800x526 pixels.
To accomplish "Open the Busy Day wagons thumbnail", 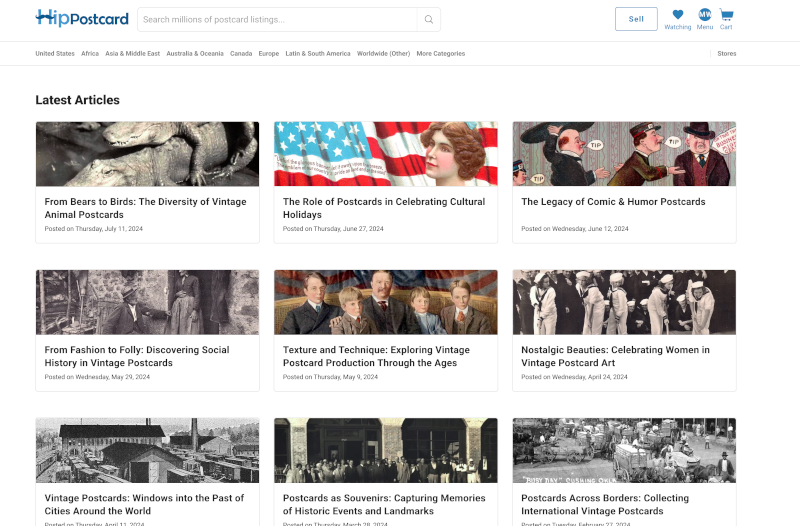I will (x=624, y=450).
